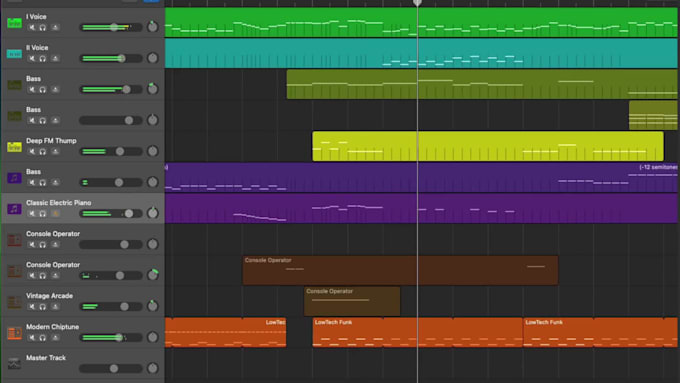Enable recording on Deep FM Thump track
The width and height of the screenshot is (680, 383).
[x=55, y=151]
